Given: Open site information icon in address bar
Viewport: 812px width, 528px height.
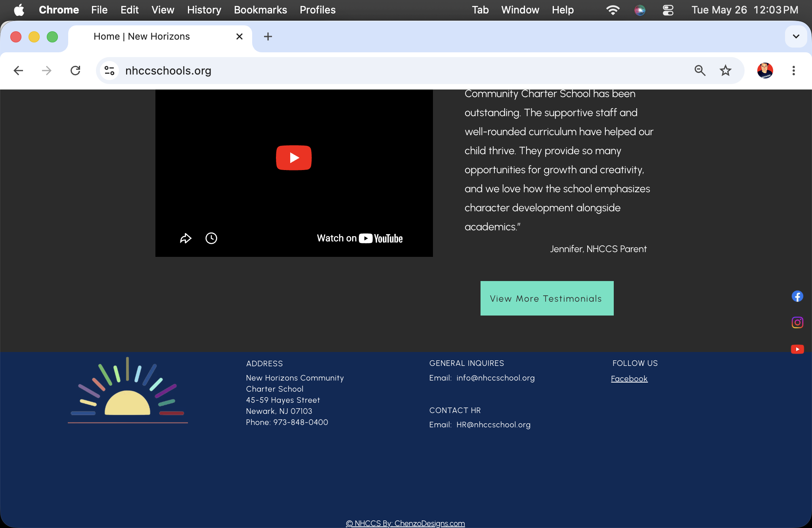Looking at the screenshot, I should click(x=109, y=71).
